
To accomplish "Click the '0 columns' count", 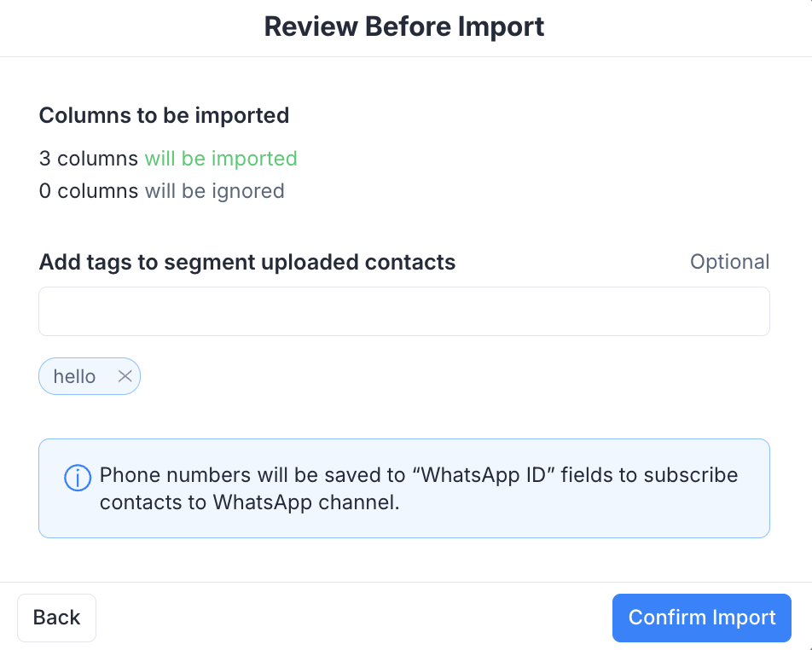I will pyautogui.click(x=88, y=191).
